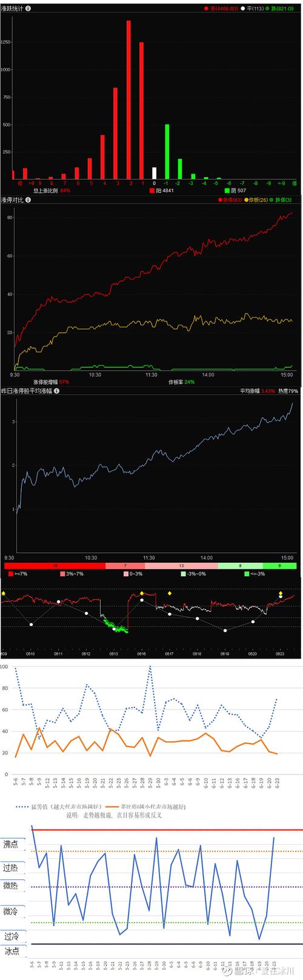Click the 热度79% text

tap(288, 391)
